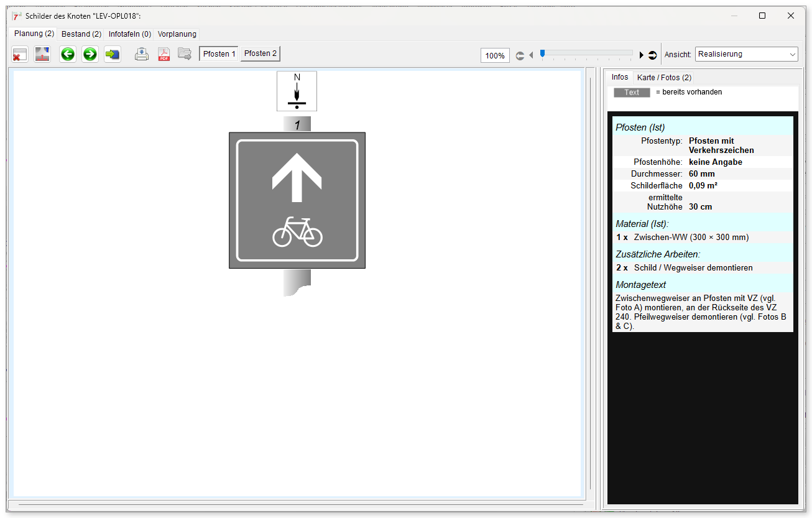Image resolution: width=812 pixels, height=518 pixels.
Task: Select the cycling route sign graphic on the post
Action: click(297, 200)
